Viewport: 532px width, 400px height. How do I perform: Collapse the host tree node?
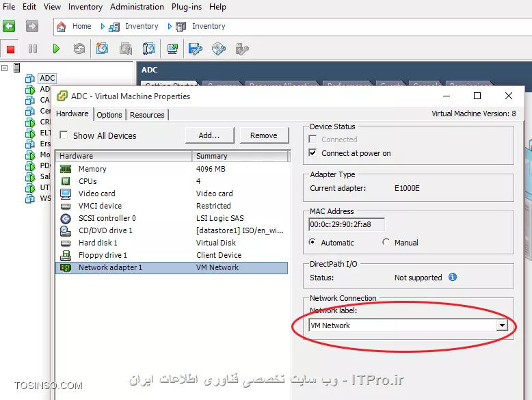pos(4,68)
